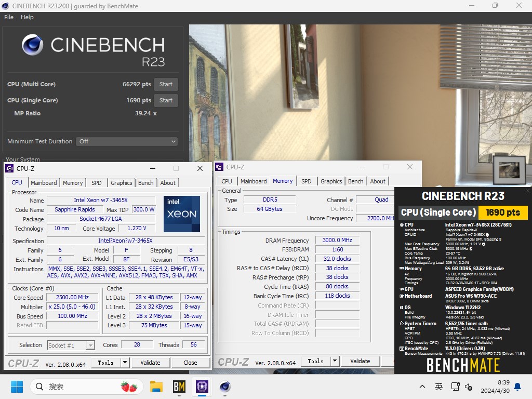532x399 pixels.
Task: Open Tools dropdown arrow in CPU-Z Memory window
Action: point(335,361)
